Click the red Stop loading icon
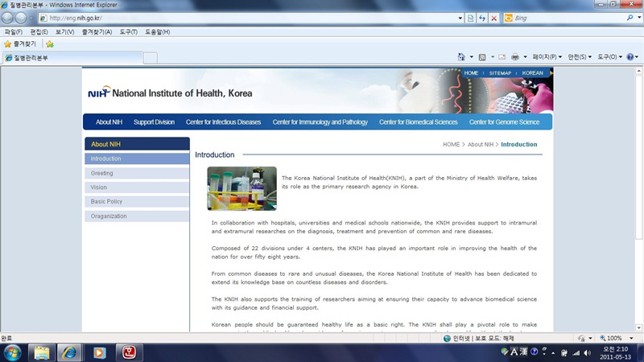644x362 pixels. click(x=494, y=18)
